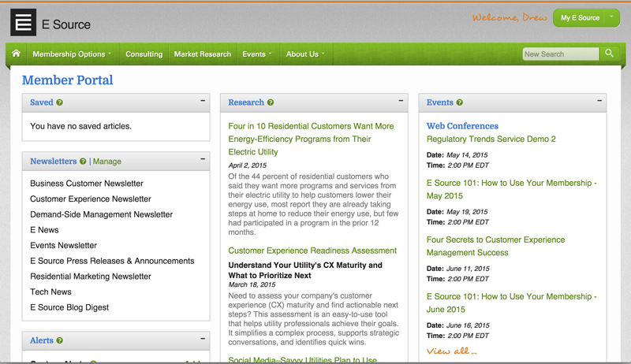
Task: Collapse the Research panel
Action: [x=401, y=100]
